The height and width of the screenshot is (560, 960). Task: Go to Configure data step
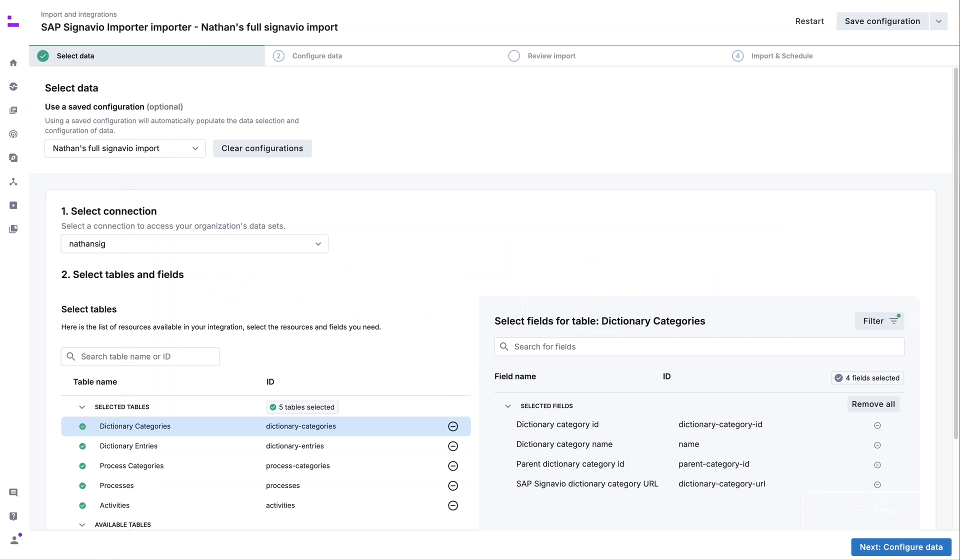(x=316, y=56)
